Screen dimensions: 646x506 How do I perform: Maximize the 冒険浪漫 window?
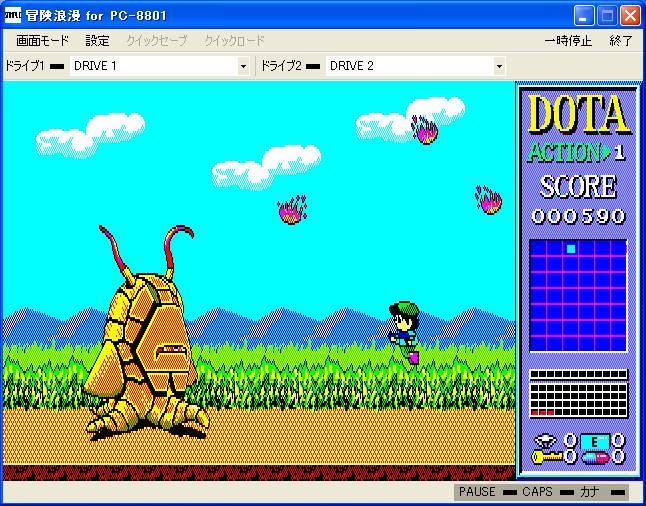coord(607,16)
